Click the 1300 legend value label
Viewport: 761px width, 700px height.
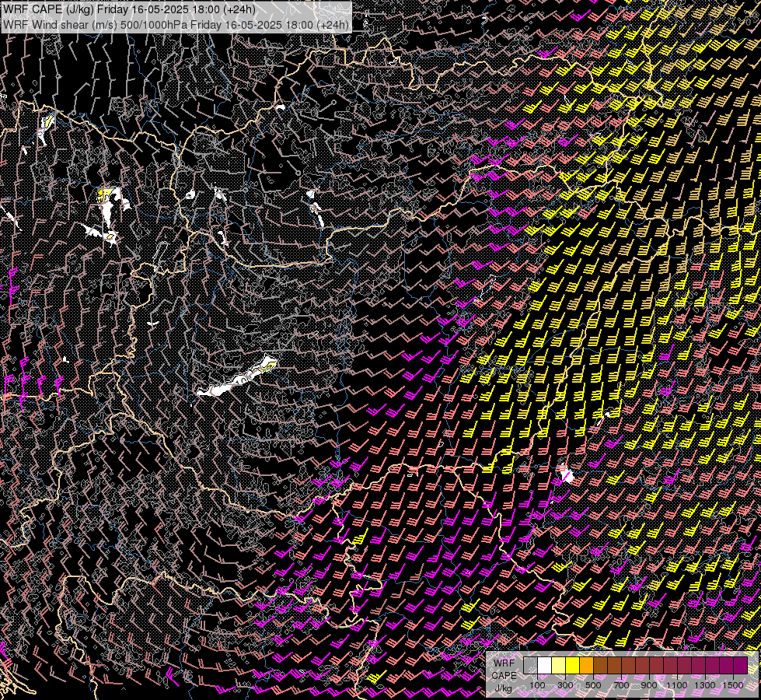(705, 685)
